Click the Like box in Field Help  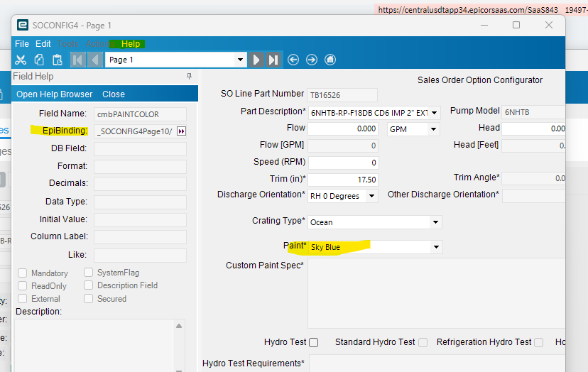click(x=140, y=256)
